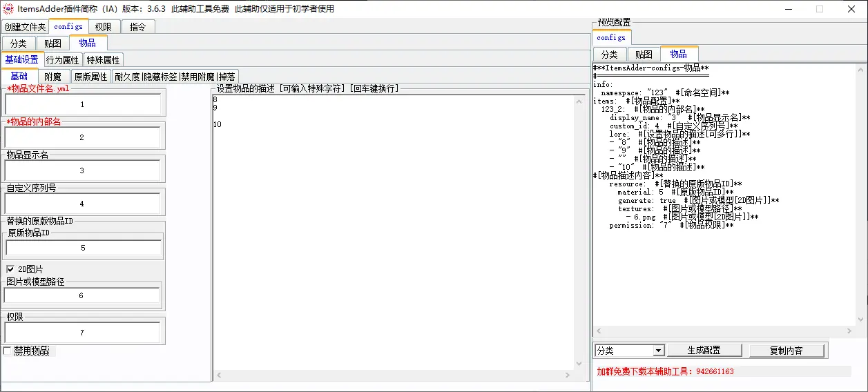868x392 pixels.
Task: Focus the 原版物品ID input field
Action: point(83,248)
